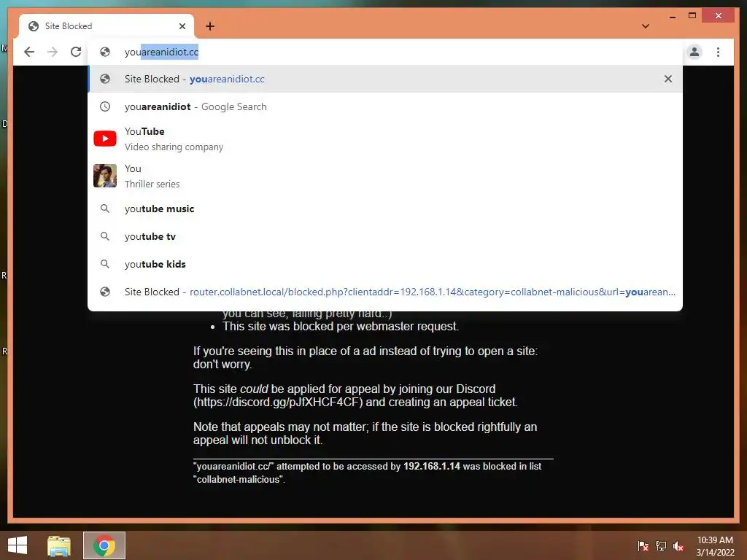Viewport: 747px width, 560px height.
Task: Click the network tray icon
Action: pos(661,545)
